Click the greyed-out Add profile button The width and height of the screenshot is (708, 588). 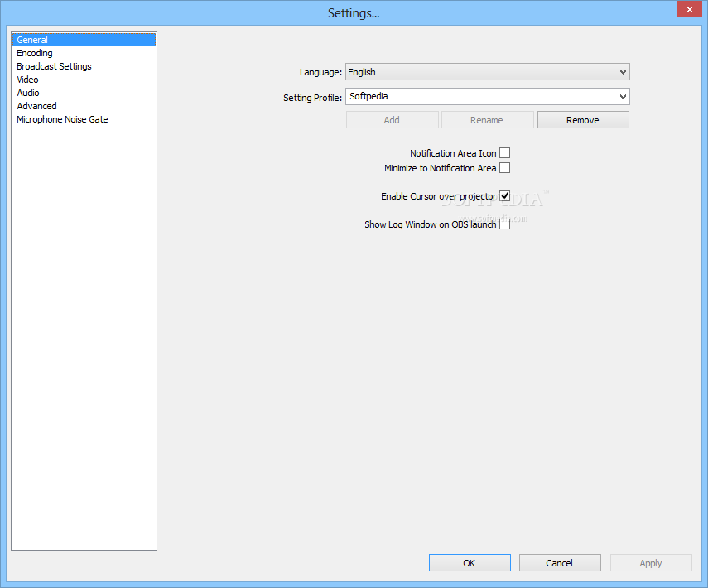click(392, 120)
